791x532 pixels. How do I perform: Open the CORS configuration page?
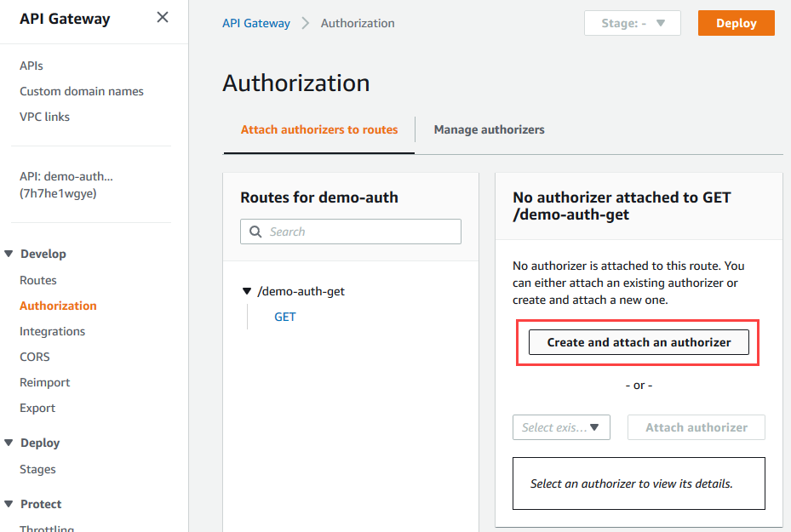point(34,357)
